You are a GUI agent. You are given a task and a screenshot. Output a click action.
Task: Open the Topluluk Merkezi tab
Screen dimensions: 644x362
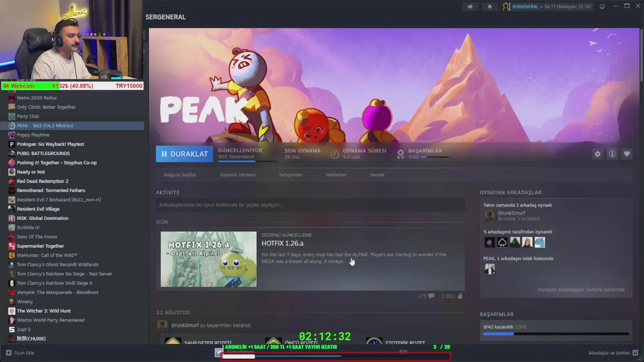237,175
